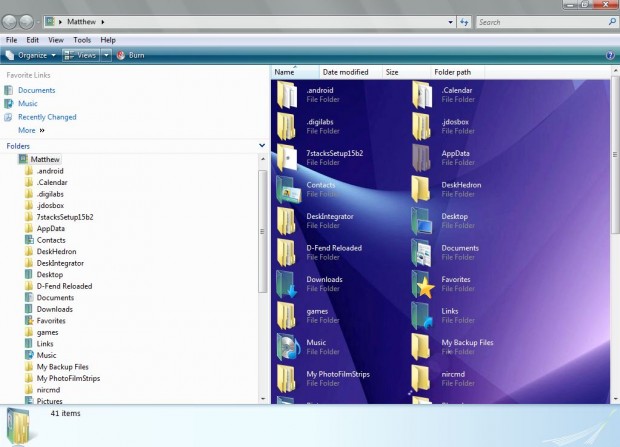620x447 pixels.
Task: Open the .android folder icon in file pane
Action: click(x=287, y=95)
